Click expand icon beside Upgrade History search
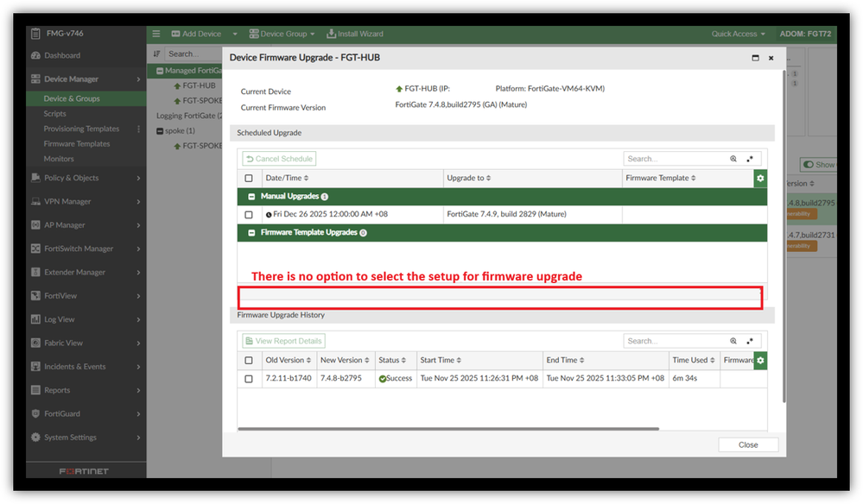Viewport: 863px width, 504px height. pos(750,341)
